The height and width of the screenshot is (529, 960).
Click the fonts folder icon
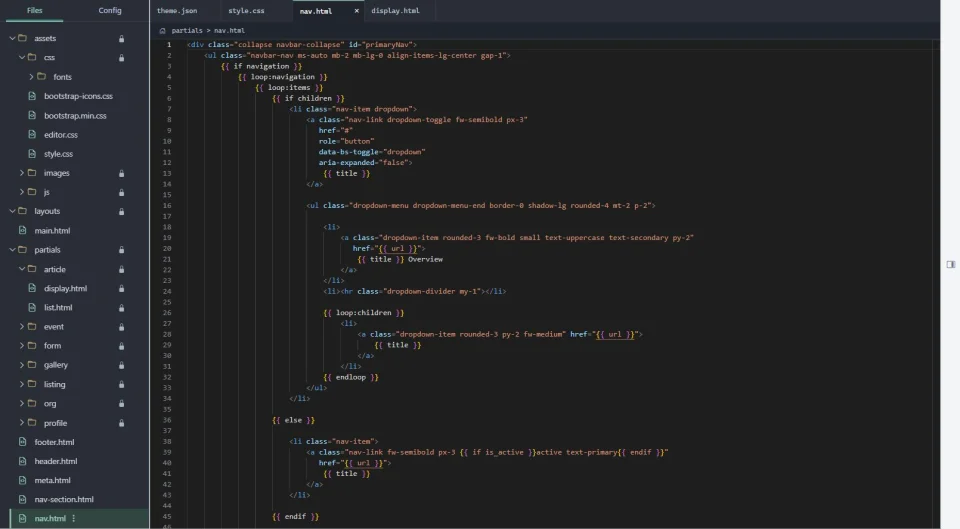42,77
